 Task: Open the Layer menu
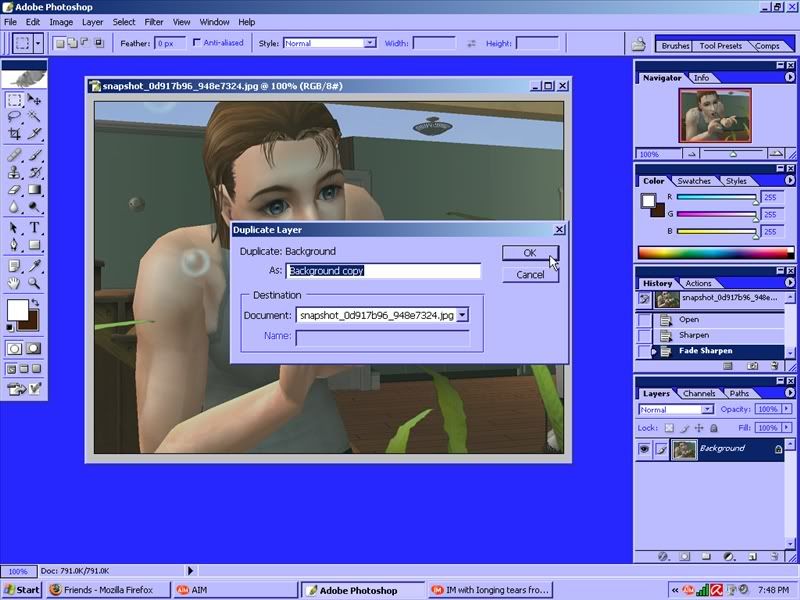click(x=92, y=22)
